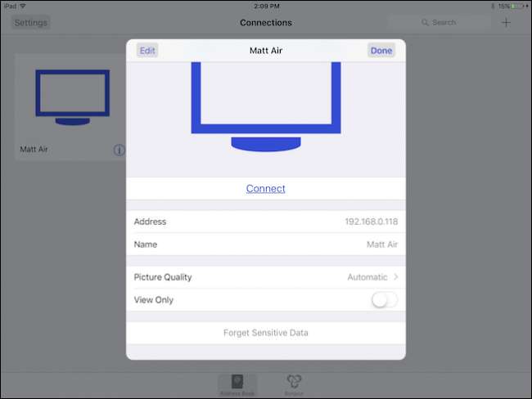Select the Name field row

click(x=266, y=244)
